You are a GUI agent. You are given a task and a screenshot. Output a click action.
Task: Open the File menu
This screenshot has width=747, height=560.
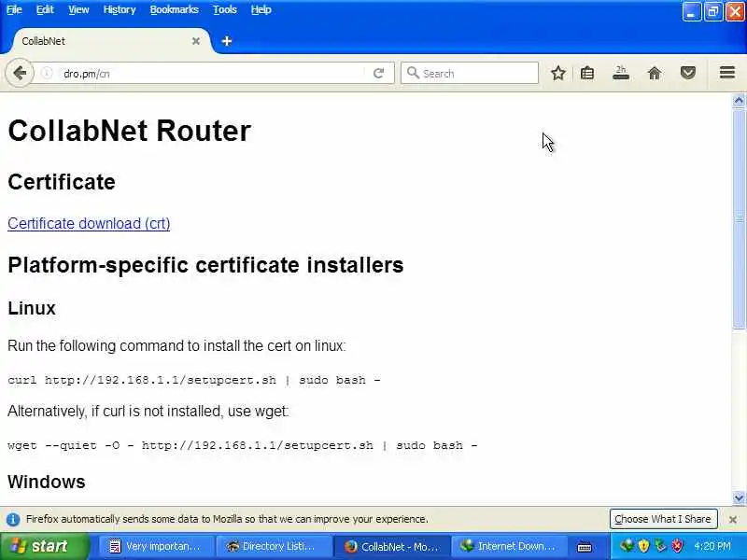click(14, 9)
